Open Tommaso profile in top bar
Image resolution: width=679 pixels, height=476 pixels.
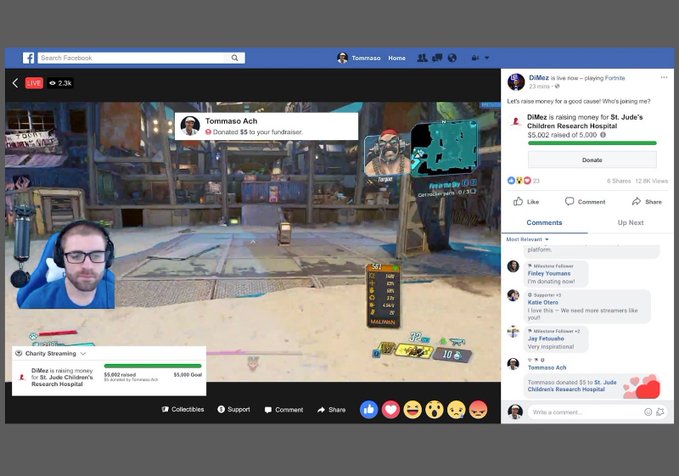pyautogui.click(x=359, y=58)
